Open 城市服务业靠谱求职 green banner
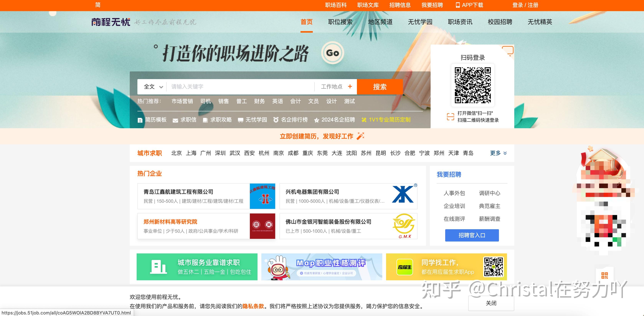 [197, 267]
